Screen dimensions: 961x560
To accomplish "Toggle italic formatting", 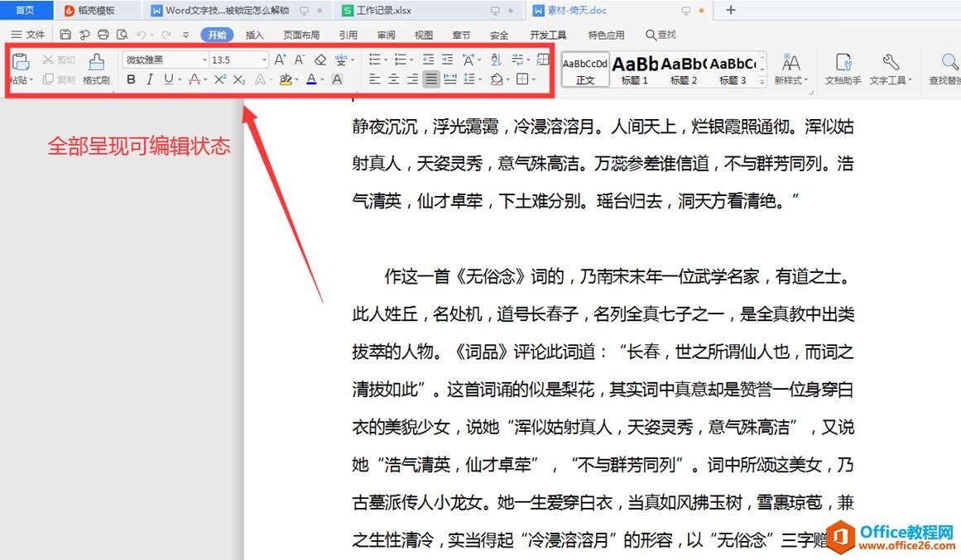I will [150, 79].
